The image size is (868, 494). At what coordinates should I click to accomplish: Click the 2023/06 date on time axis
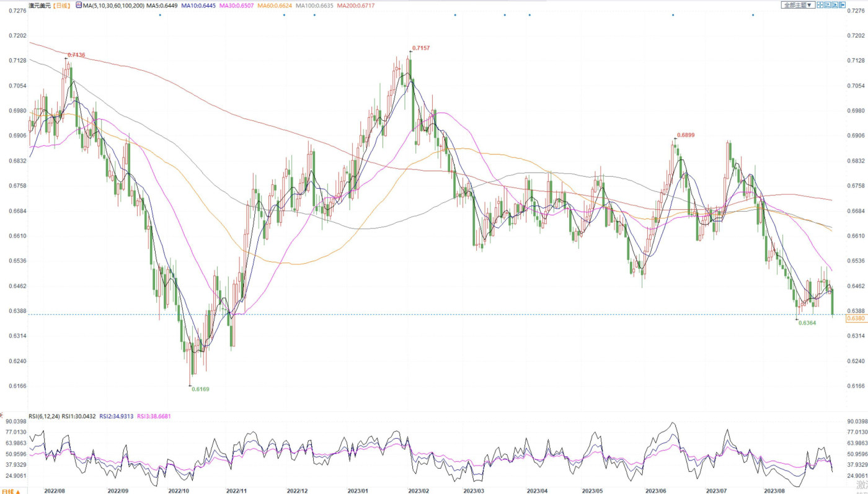tap(657, 490)
